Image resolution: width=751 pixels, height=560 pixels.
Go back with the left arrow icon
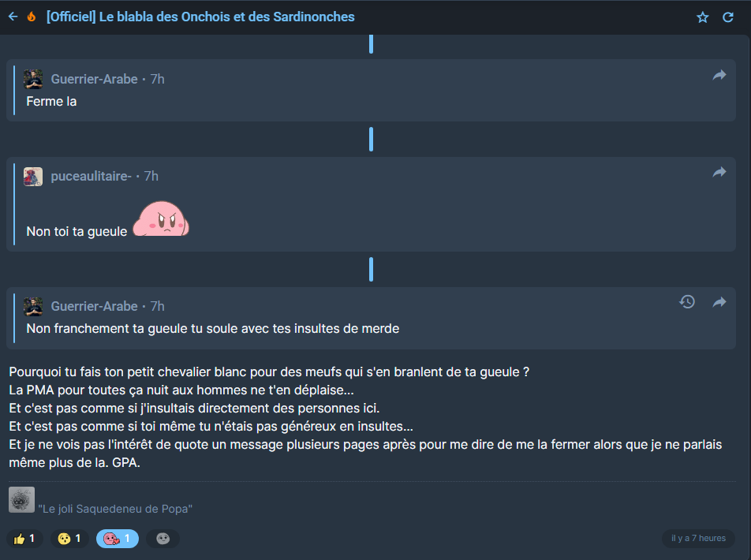coord(13,17)
